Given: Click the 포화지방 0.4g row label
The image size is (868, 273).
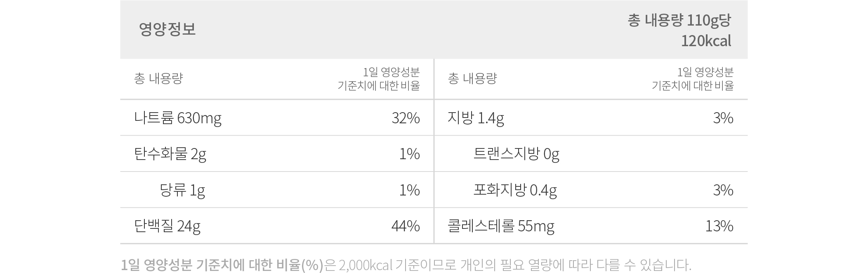Looking at the screenshot, I should click(x=515, y=190).
